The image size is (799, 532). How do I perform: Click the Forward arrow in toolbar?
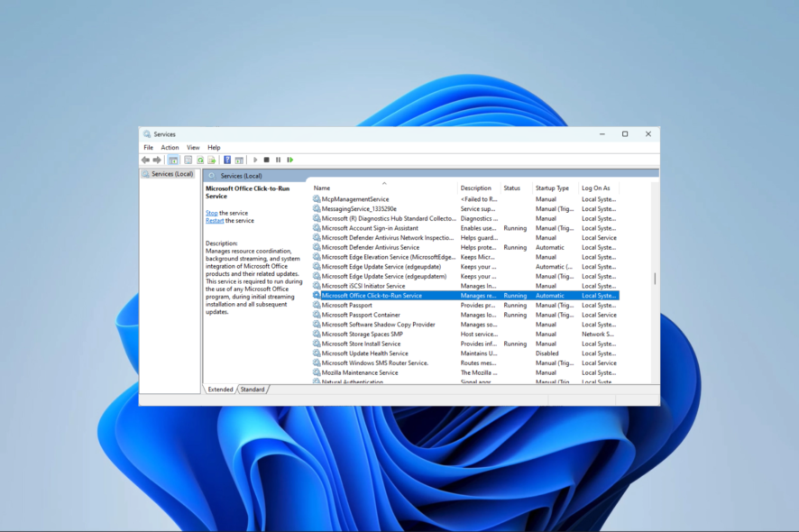[157, 160]
